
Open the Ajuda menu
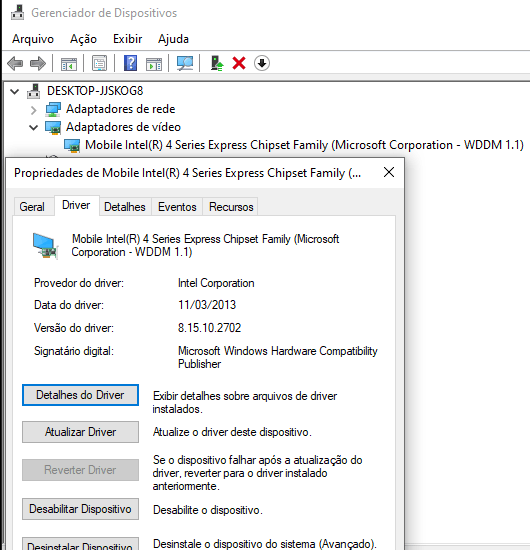173,39
